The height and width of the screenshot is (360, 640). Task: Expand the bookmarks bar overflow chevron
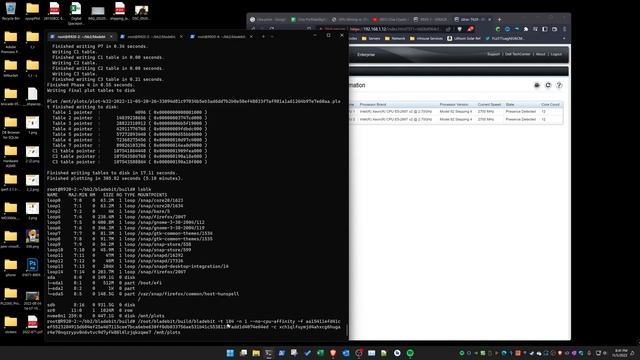pos(564,38)
